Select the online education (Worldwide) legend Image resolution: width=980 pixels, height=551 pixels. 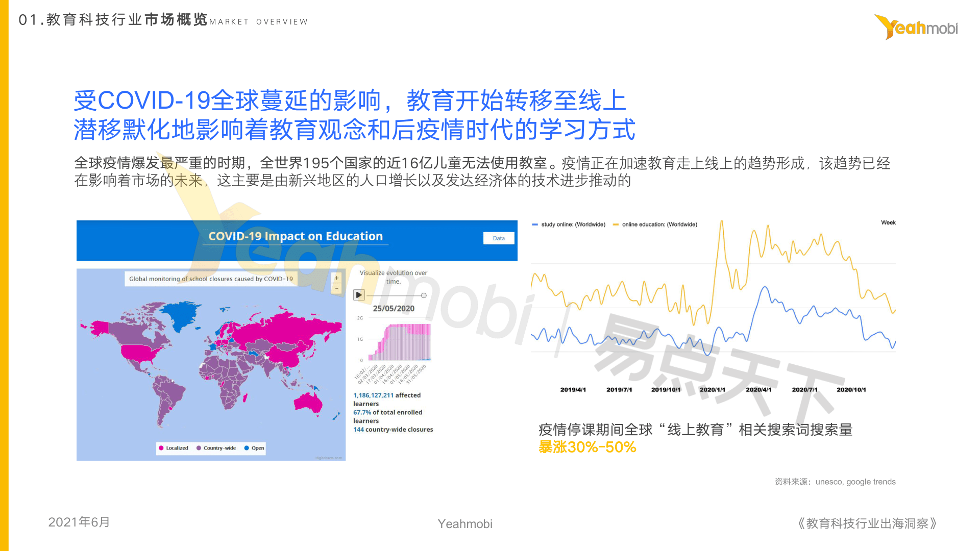(655, 224)
